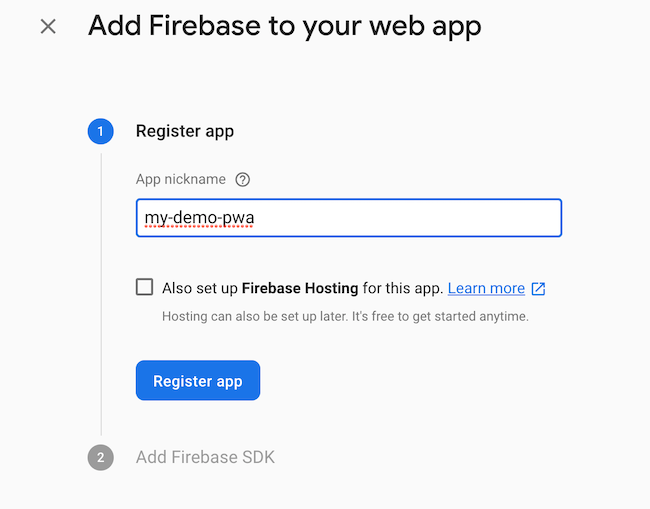Place cursor in the 'my-demo-pwa' text
The height and width of the screenshot is (509, 650).
click(x=199, y=218)
